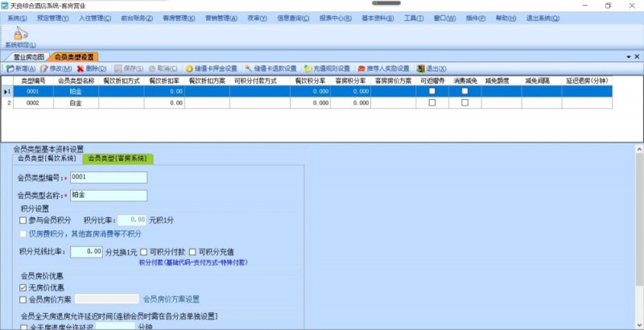This screenshot has width=644, height=330.
Task: Click the 取消 cancel toolbar icon
Action: (152, 68)
